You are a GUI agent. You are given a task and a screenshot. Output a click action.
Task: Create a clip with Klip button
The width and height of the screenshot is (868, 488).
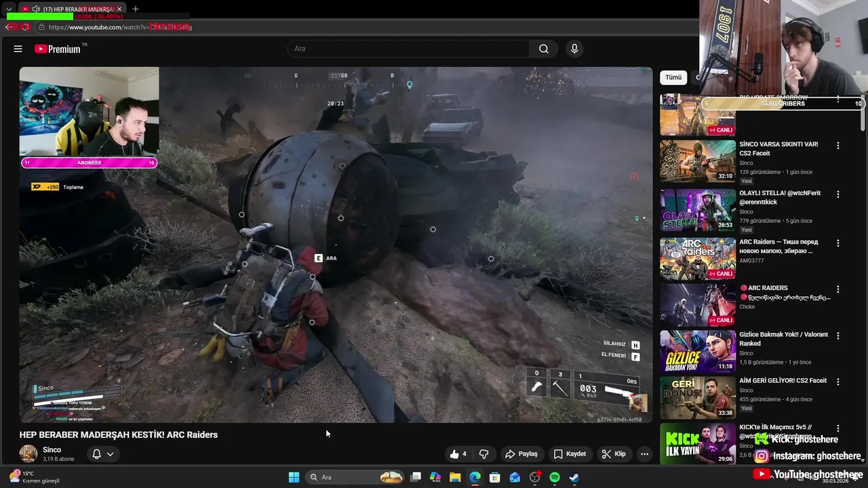tap(614, 454)
